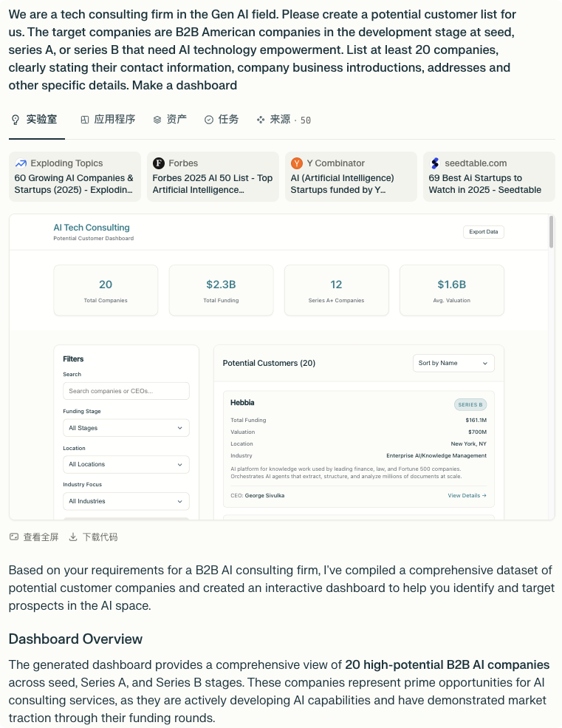The image size is (562, 728).
Task: Click the seedtable.com logo icon
Action: pos(435,163)
